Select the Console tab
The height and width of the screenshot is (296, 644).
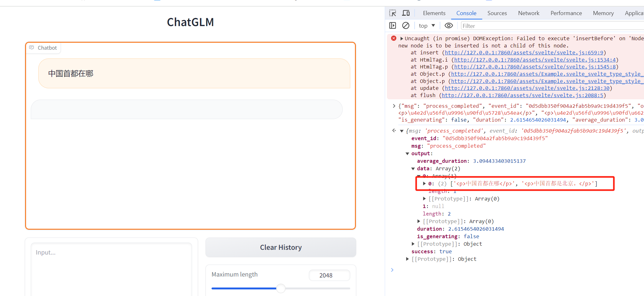click(x=466, y=13)
